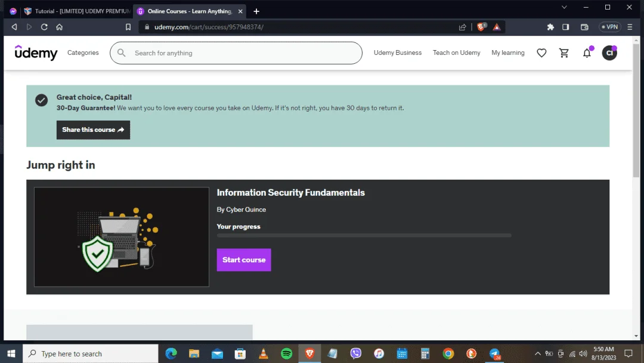Open the Brave Wallet icon

tap(584, 27)
